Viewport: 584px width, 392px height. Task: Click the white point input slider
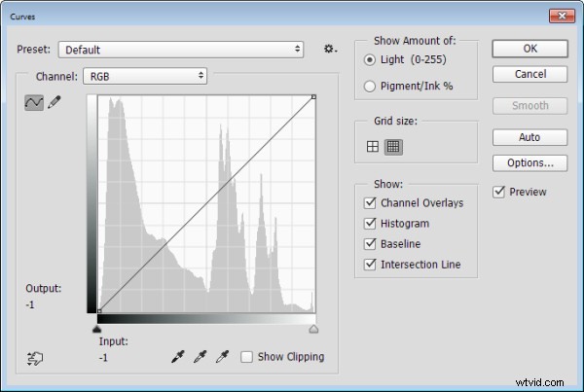[x=313, y=329]
